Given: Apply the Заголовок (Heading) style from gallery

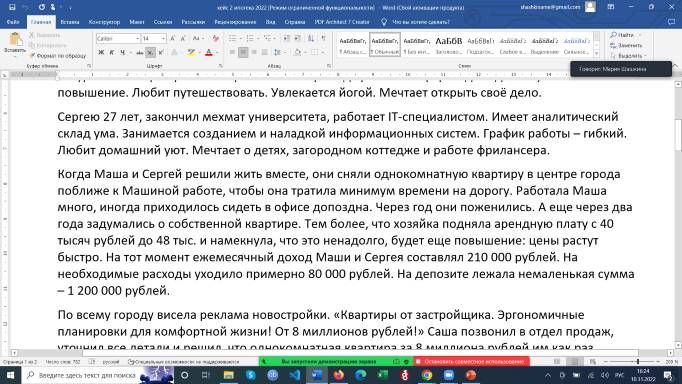Looking at the screenshot, I should 448,45.
